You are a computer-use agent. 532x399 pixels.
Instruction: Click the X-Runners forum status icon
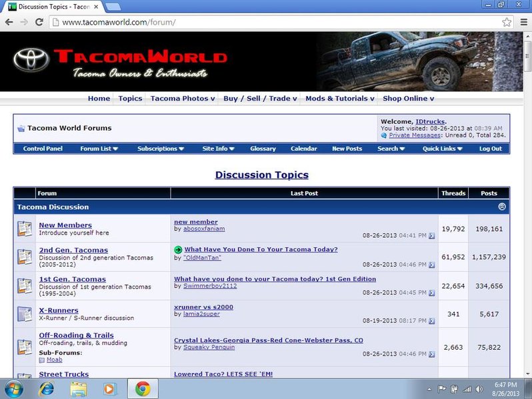[25, 314]
